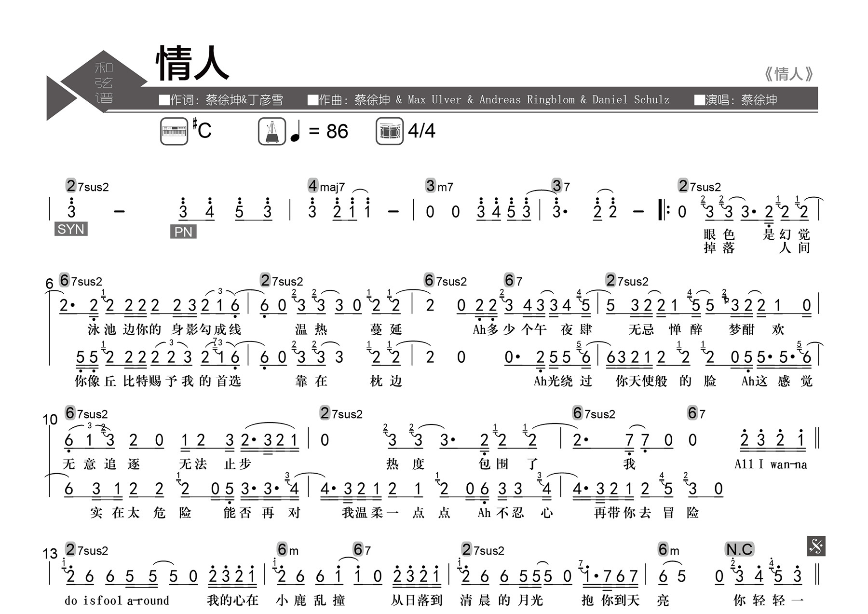868x614 pixels.
Task: Click the lyric Ah光绕过
Action: pyautogui.click(x=563, y=381)
